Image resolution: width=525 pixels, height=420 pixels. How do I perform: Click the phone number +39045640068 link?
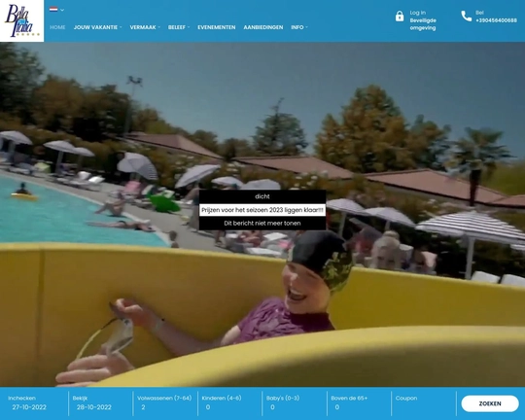[x=496, y=20]
